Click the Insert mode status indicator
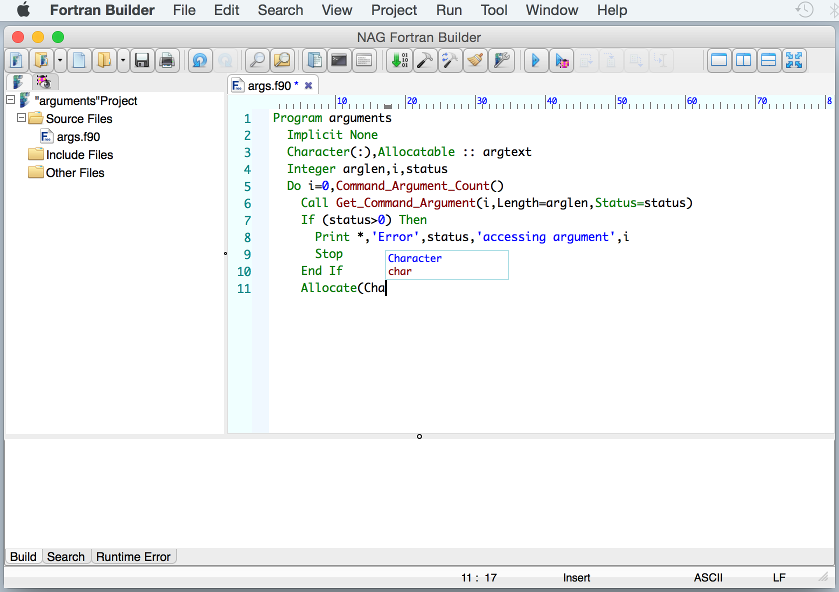839x592 pixels. 576,578
